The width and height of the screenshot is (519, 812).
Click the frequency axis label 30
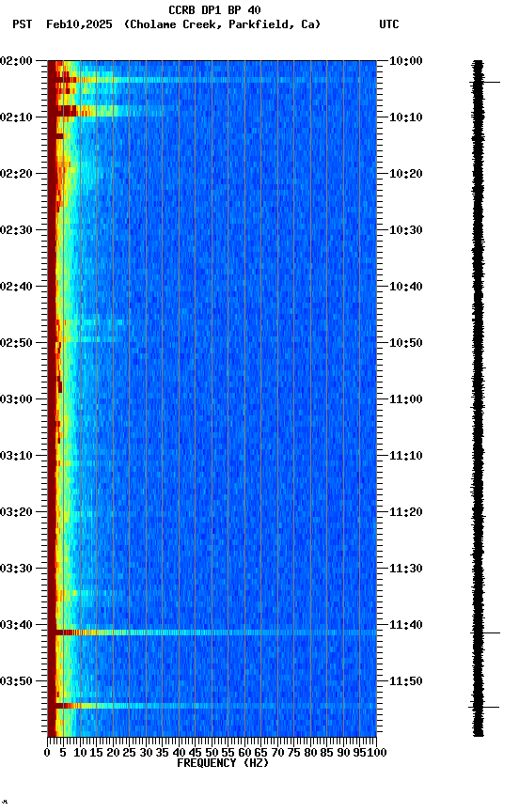146,753
